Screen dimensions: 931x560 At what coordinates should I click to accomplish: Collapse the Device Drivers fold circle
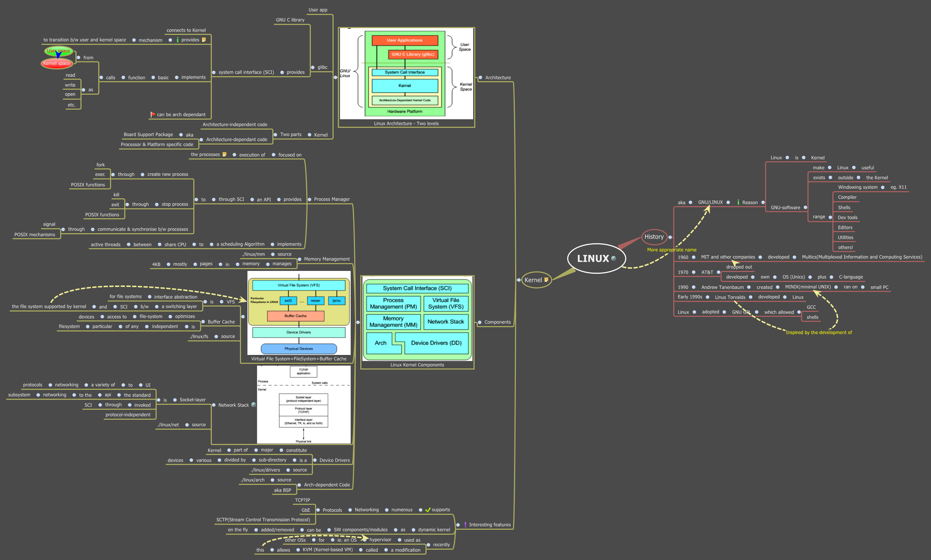pyautogui.click(x=315, y=460)
